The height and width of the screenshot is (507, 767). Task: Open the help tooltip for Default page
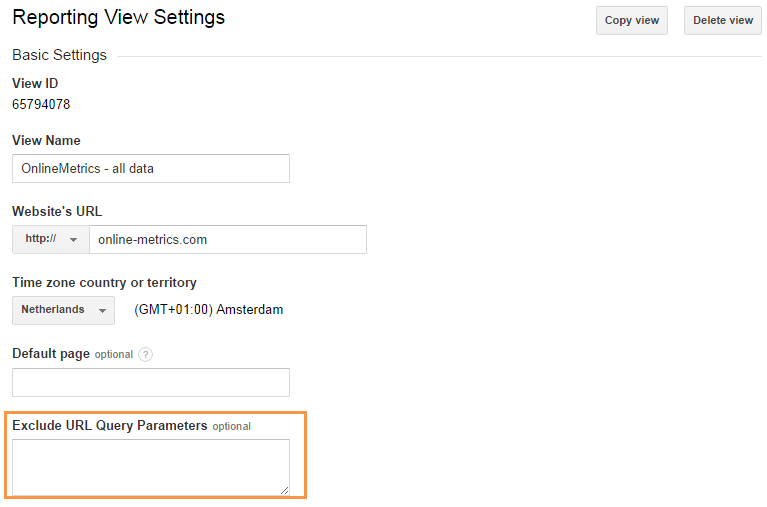point(146,354)
